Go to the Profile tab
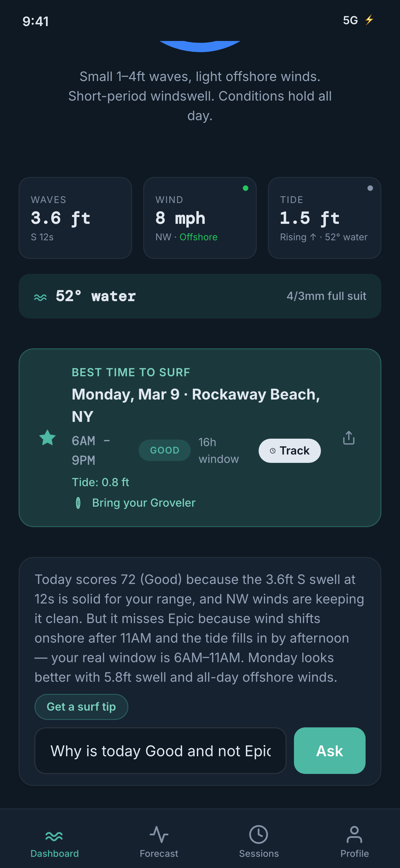This screenshot has height=868, width=400. point(354,841)
